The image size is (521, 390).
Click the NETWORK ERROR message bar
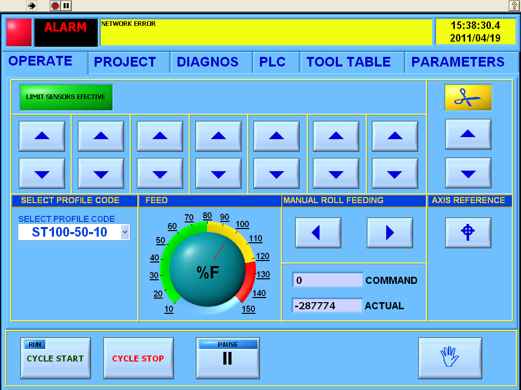pyautogui.click(x=266, y=32)
